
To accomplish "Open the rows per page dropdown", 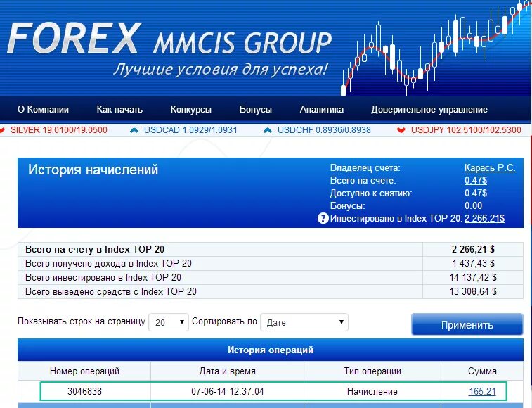I will tap(169, 322).
